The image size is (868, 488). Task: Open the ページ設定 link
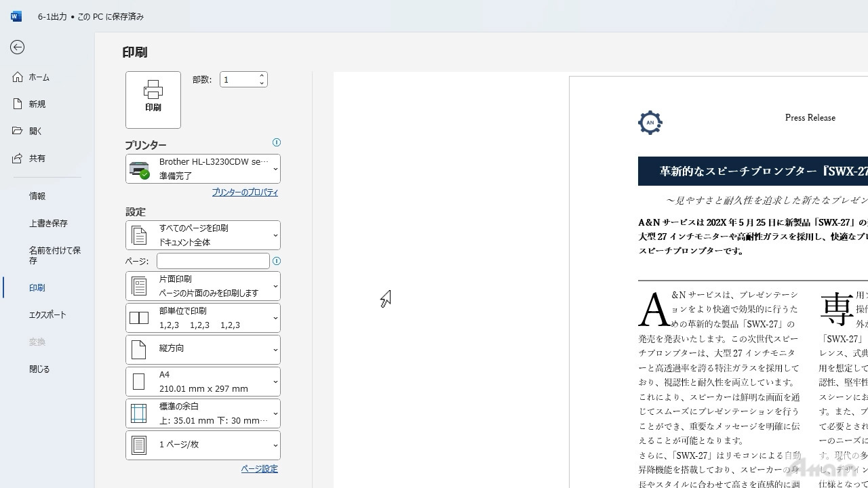point(260,469)
